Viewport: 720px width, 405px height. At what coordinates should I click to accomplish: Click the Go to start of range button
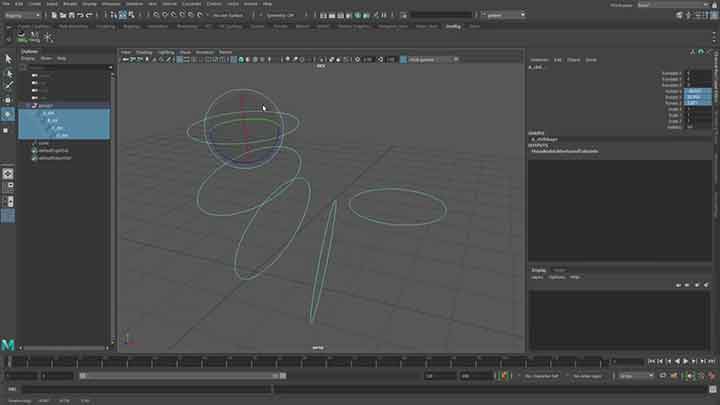[651, 362]
